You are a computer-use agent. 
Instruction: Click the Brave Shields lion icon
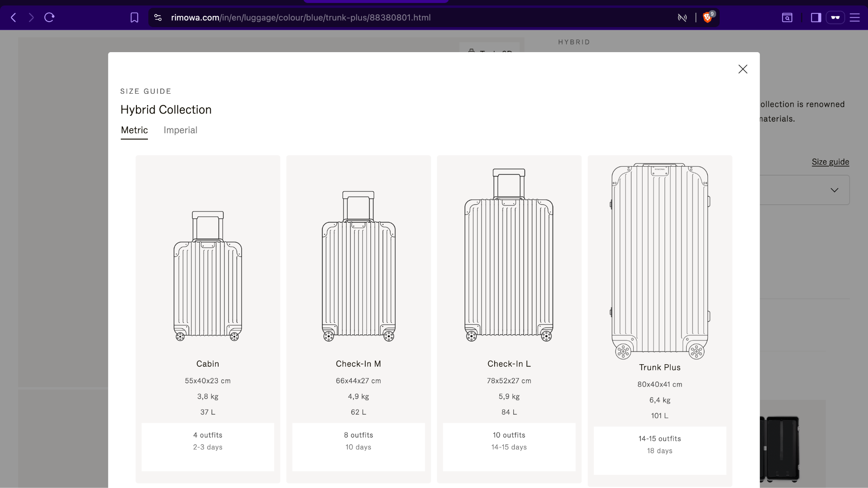pyautogui.click(x=707, y=17)
